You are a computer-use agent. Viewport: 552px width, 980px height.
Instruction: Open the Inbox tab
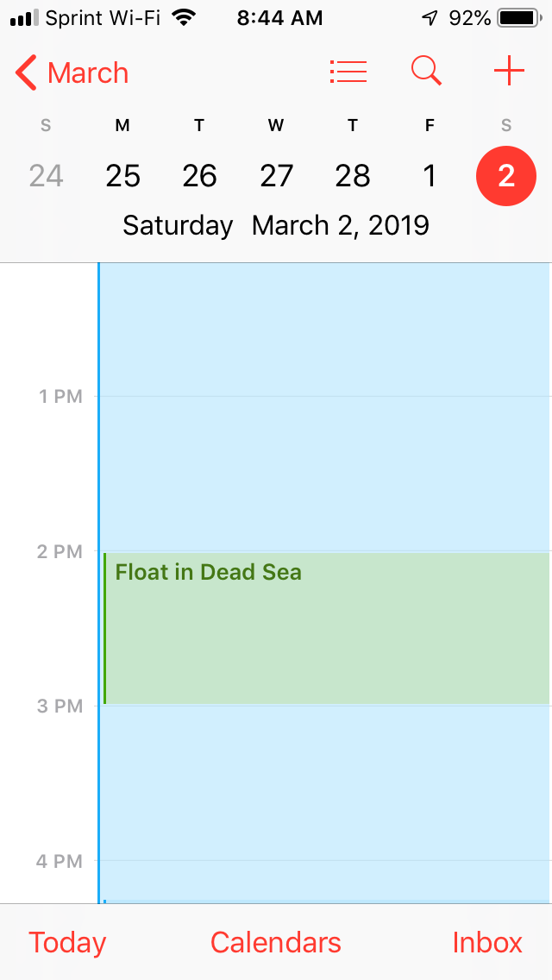pyautogui.click(x=487, y=943)
